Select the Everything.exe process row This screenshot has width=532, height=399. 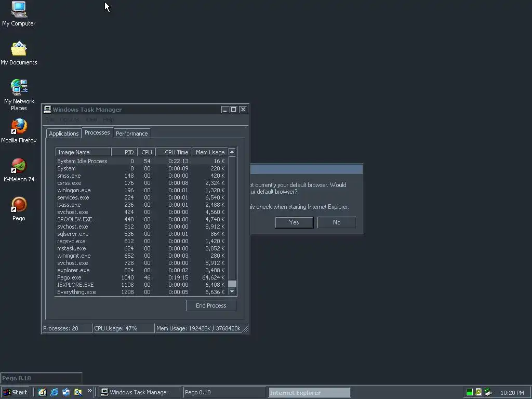tap(141, 292)
